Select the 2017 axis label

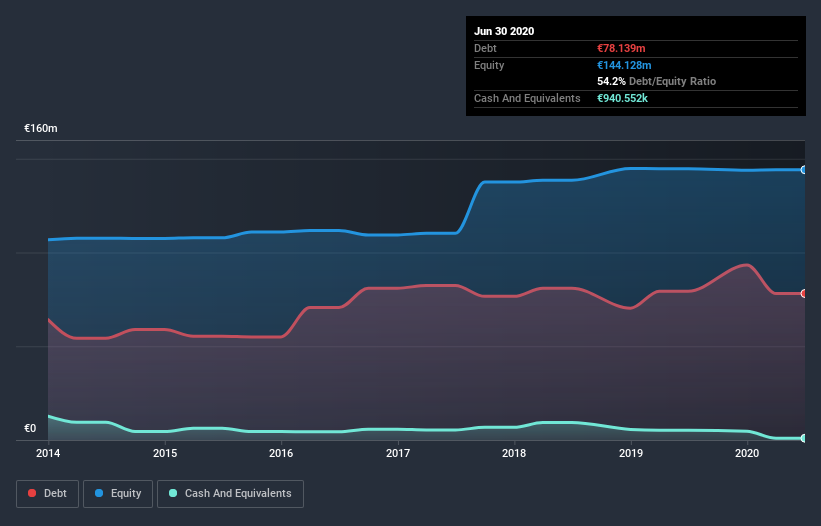point(398,453)
